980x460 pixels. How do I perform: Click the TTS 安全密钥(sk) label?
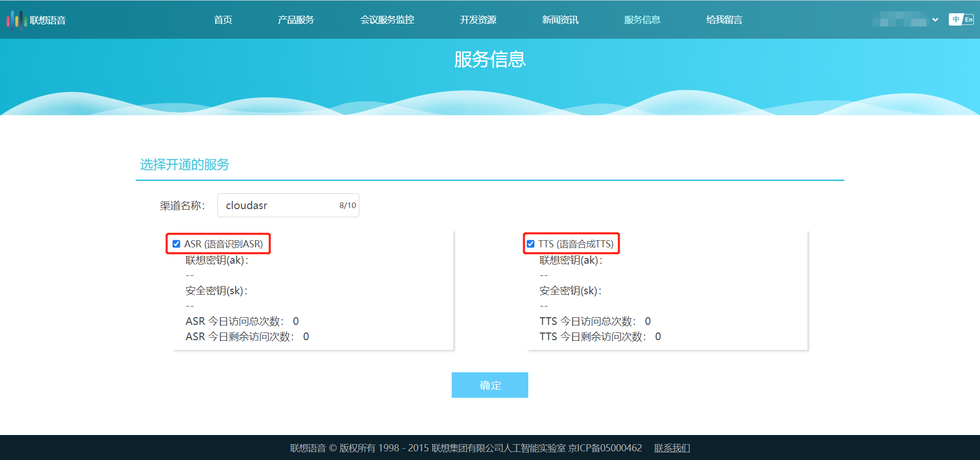click(571, 291)
